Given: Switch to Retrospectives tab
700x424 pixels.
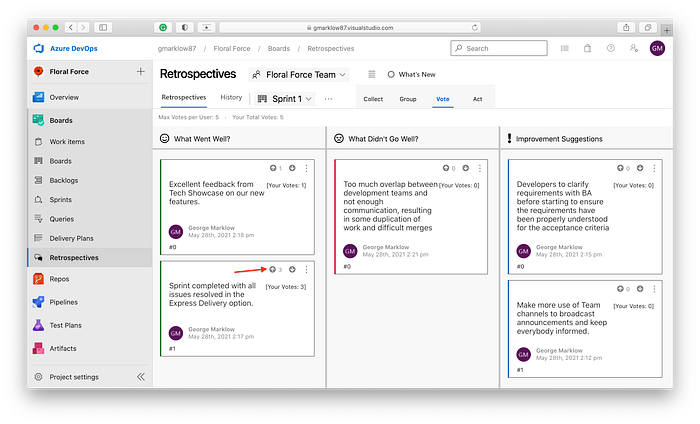Looking at the screenshot, I should click(184, 97).
